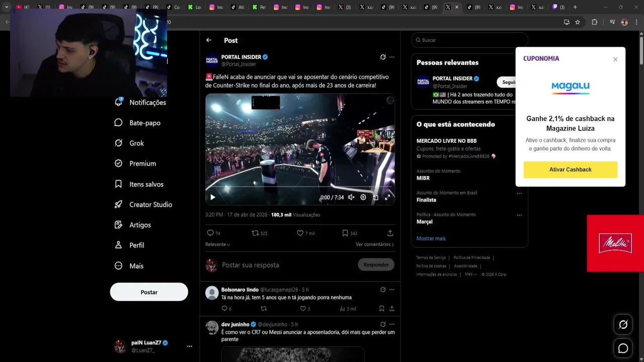Viewport: 644px width, 362px height.
Task: Toggle picture-in-picture for video
Action: point(375,198)
